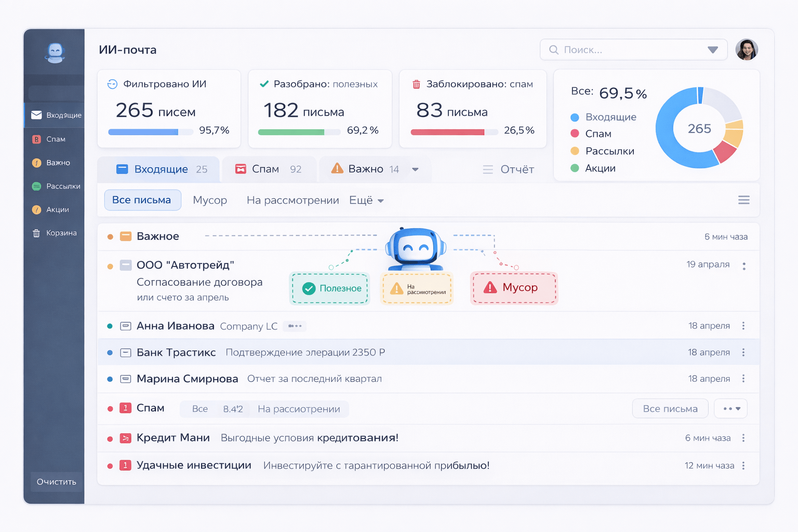798x532 pixels.
Task: Open three-dot menu for Удачные инвестиции email
Action: pos(743,465)
